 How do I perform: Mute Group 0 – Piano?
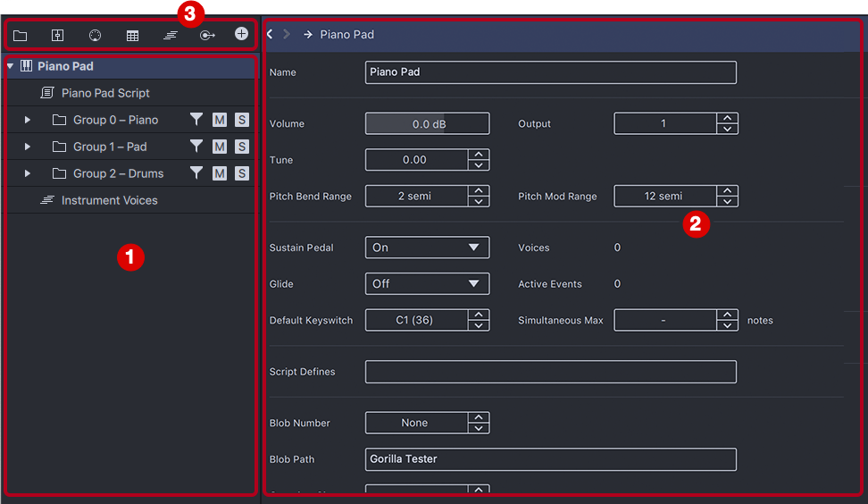(220, 120)
